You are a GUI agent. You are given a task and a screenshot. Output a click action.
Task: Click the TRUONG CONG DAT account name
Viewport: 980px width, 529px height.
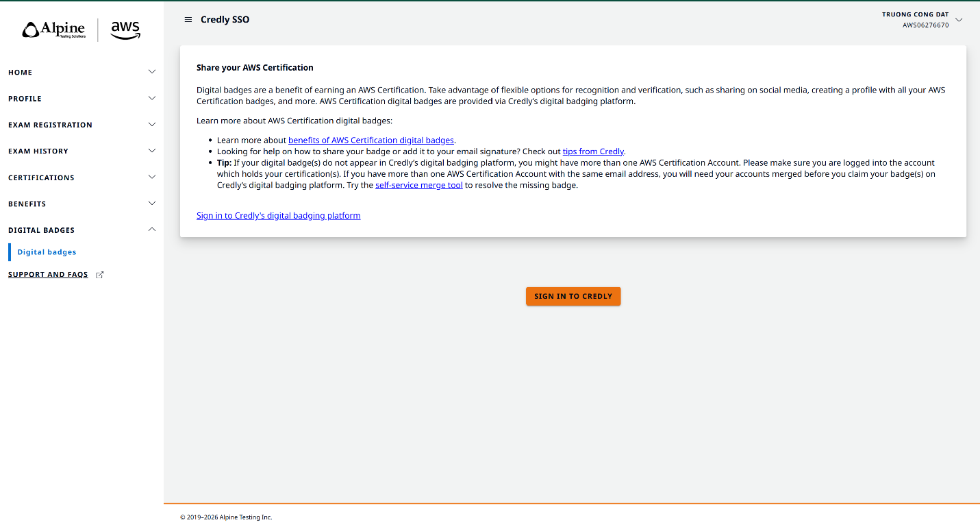pos(916,14)
